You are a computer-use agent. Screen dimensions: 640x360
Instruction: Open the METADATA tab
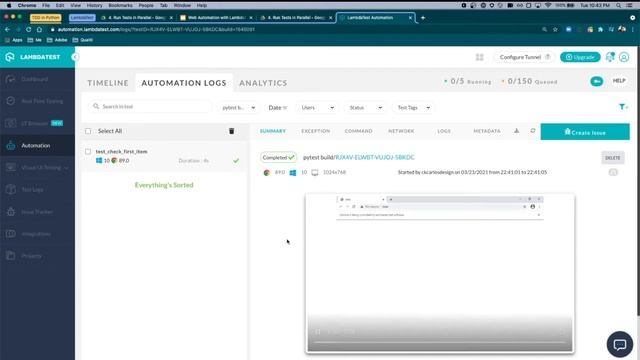tap(487, 131)
